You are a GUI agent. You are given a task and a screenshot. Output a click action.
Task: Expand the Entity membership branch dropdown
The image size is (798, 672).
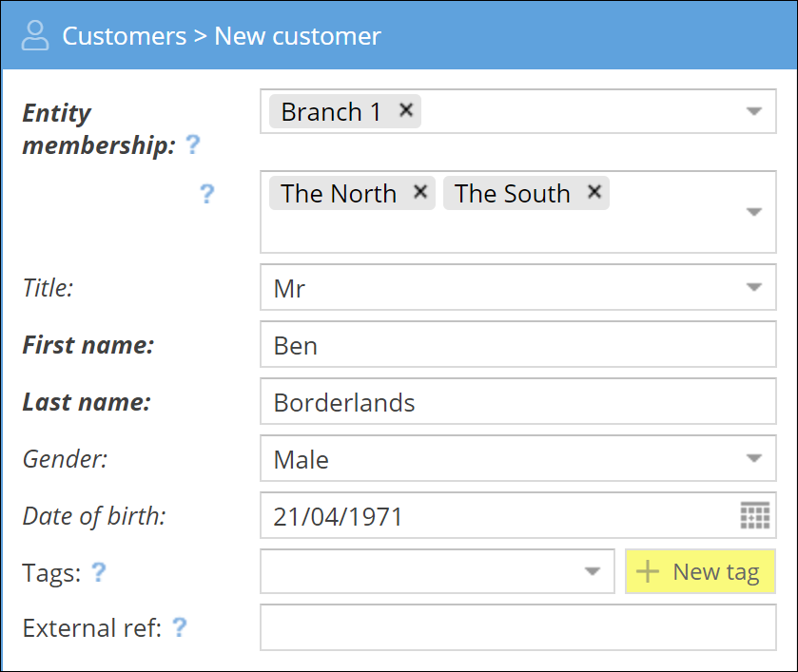tap(753, 111)
